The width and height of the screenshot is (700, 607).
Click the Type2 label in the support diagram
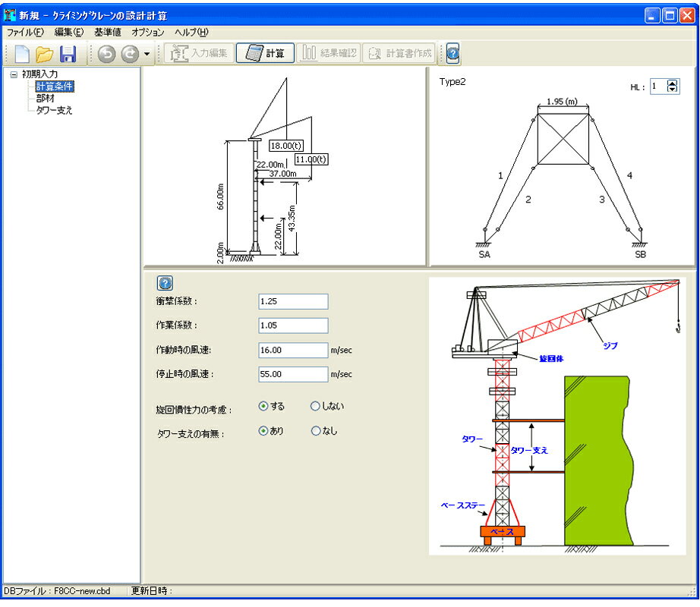[x=452, y=82]
